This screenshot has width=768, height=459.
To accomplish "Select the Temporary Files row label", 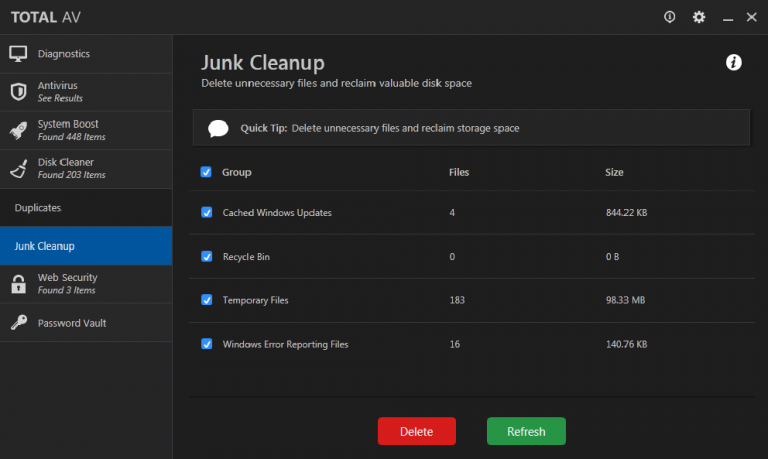I will pyautogui.click(x=256, y=300).
